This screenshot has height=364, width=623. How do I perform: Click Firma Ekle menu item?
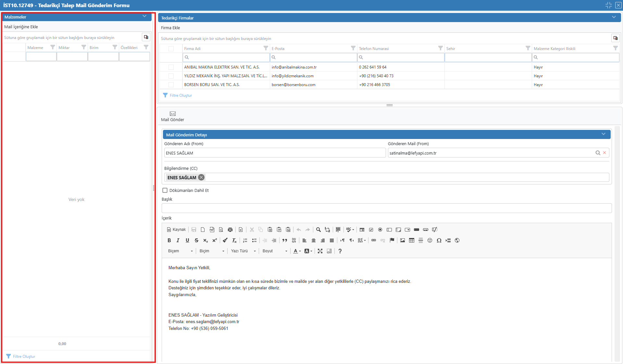(170, 28)
